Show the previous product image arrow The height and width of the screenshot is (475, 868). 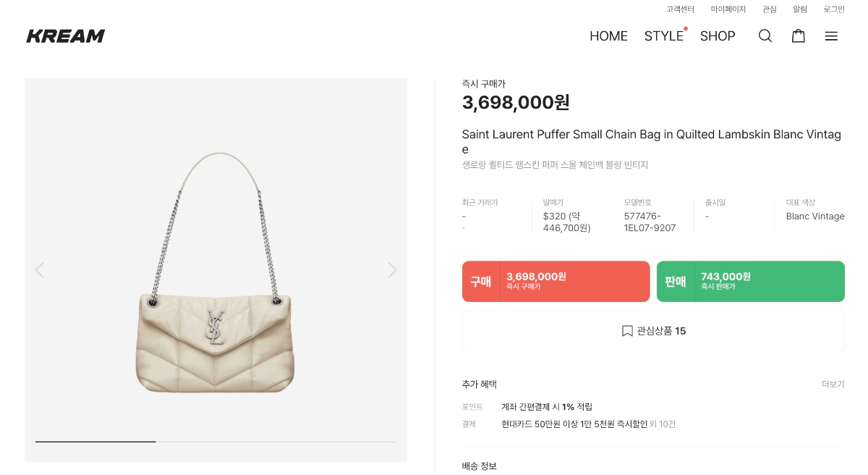point(40,270)
